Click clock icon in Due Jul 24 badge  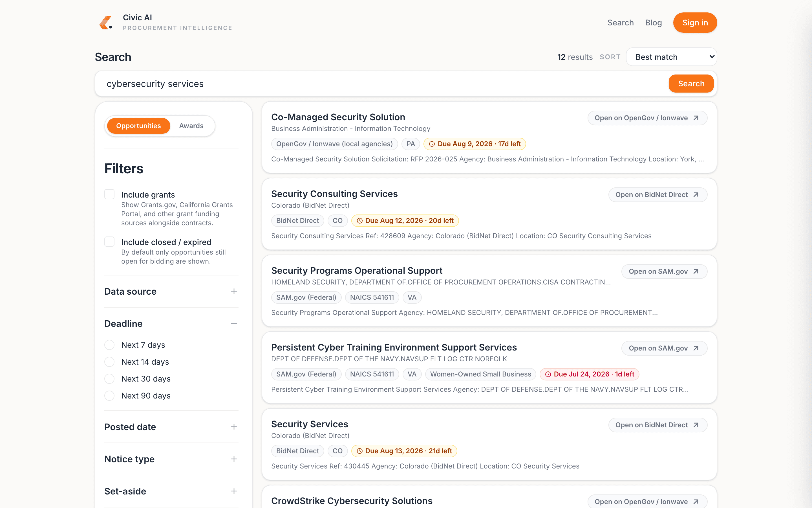click(x=548, y=374)
